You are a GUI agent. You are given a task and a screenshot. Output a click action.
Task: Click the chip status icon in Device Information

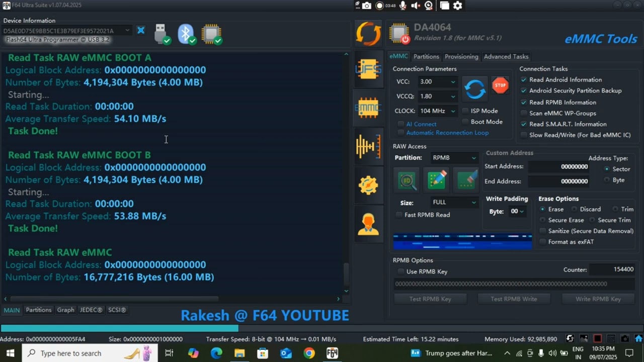coord(211,34)
